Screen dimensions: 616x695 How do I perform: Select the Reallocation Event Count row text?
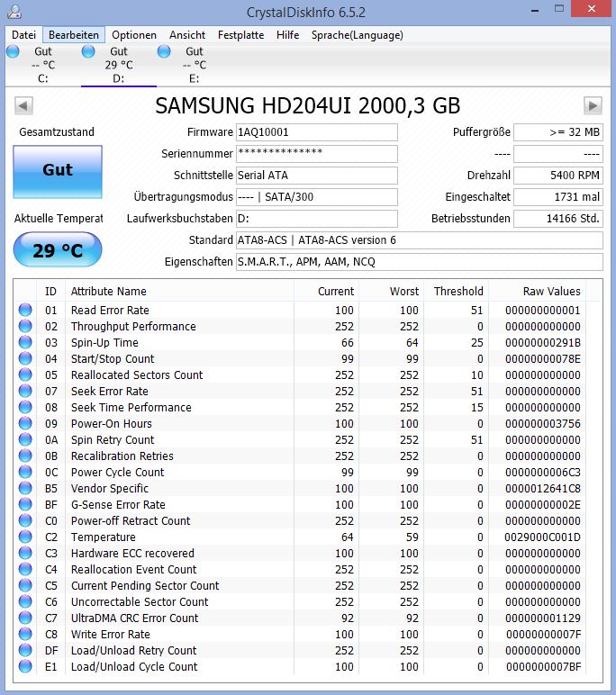(133, 569)
